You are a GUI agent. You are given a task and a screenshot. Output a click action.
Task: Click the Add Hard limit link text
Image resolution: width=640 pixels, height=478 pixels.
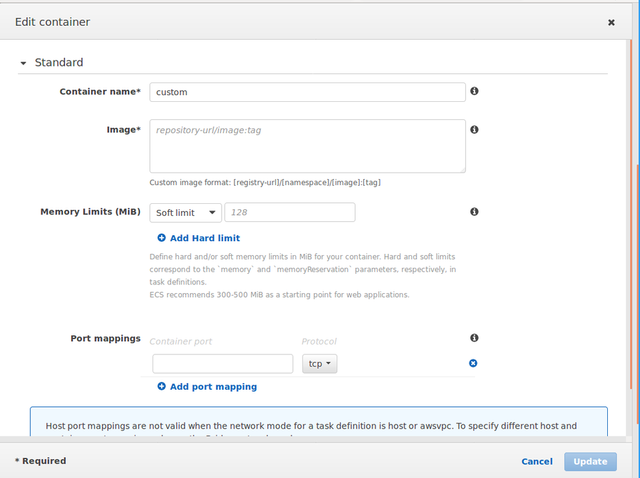tap(205, 238)
